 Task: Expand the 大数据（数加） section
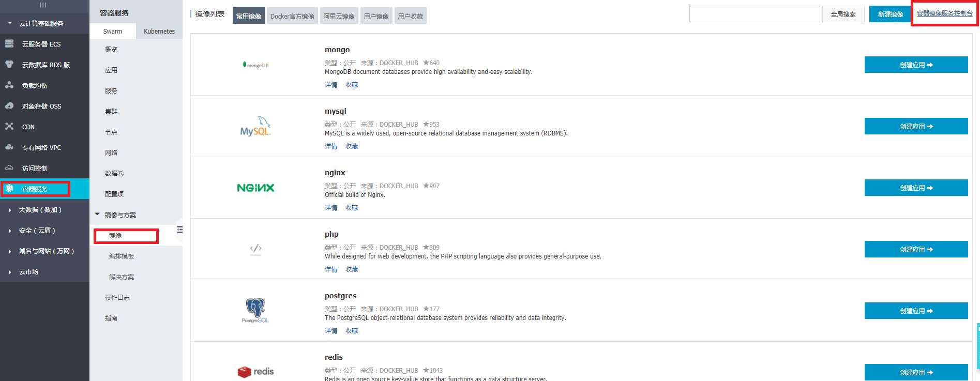[x=10, y=210]
